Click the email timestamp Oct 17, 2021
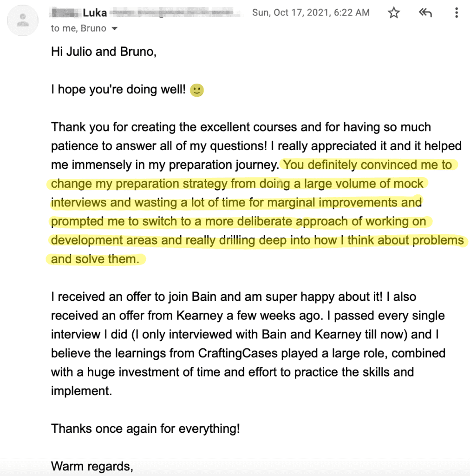The image size is (470, 476). [x=311, y=13]
